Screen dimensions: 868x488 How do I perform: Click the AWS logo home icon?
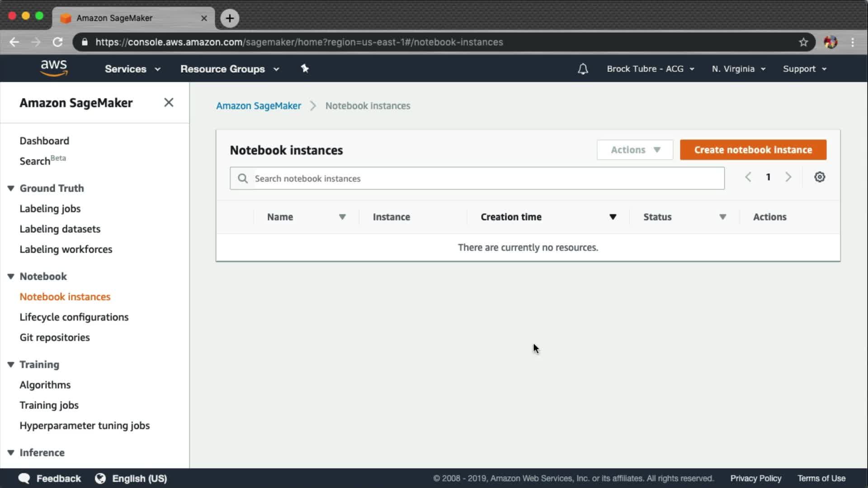54,68
